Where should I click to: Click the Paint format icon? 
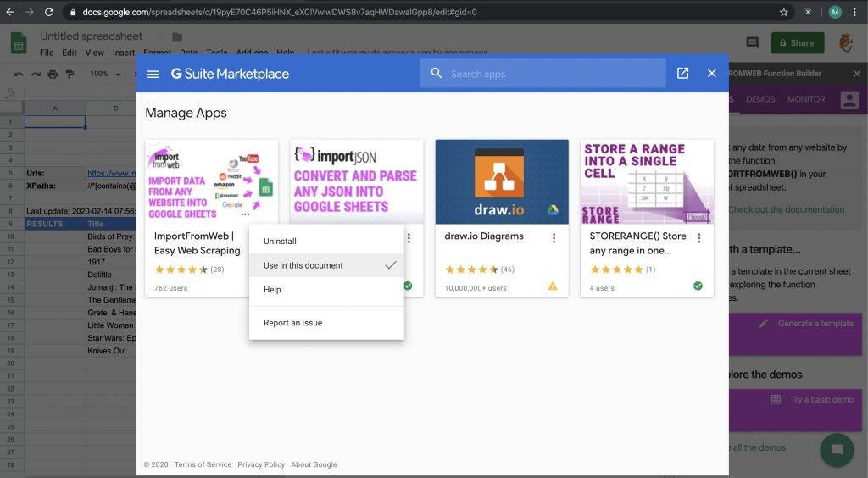point(70,74)
